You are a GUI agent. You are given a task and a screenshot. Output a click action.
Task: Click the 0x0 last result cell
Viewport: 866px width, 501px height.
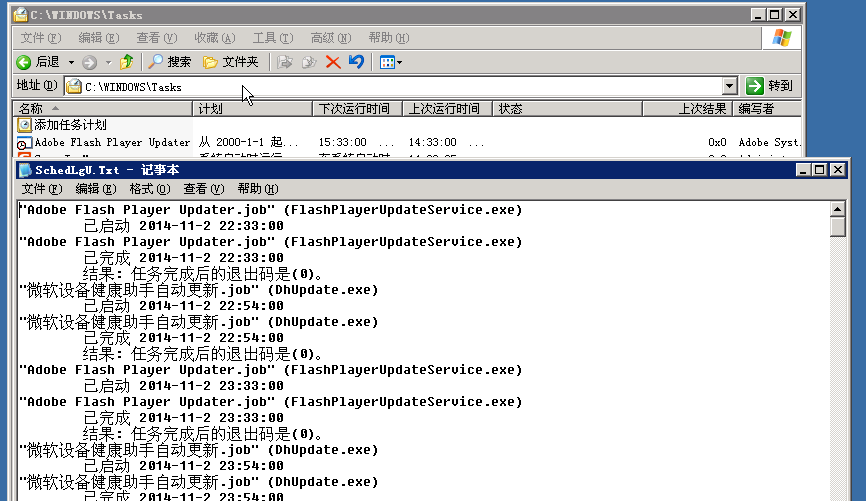[717, 143]
